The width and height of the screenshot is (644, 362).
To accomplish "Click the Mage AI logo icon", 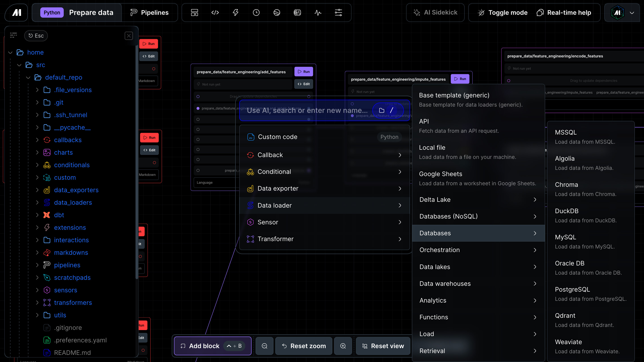I will coord(16,13).
